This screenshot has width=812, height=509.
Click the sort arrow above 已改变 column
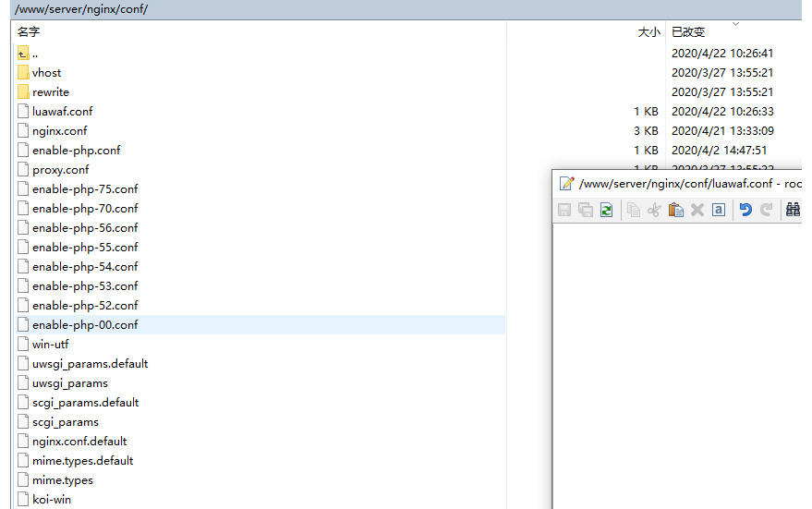pyautogui.click(x=736, y=24)
